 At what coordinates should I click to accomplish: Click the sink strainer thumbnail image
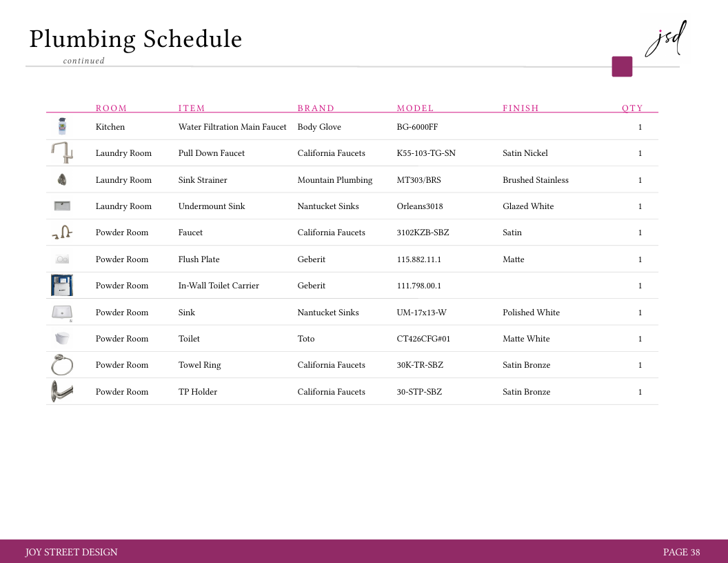(62, 179)
